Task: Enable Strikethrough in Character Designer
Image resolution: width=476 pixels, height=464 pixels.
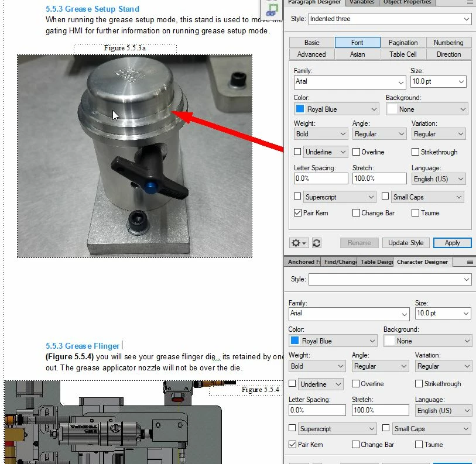Action: [x=419, y=384]
